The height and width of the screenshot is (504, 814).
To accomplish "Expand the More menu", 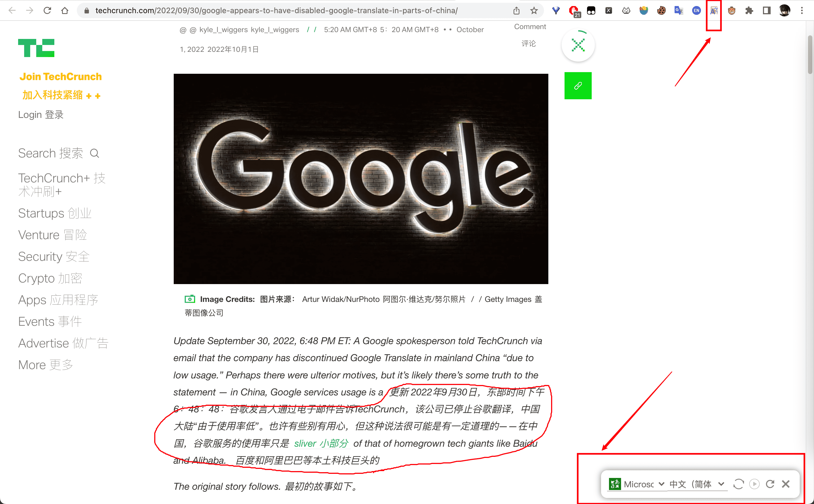I will (46, 365).
